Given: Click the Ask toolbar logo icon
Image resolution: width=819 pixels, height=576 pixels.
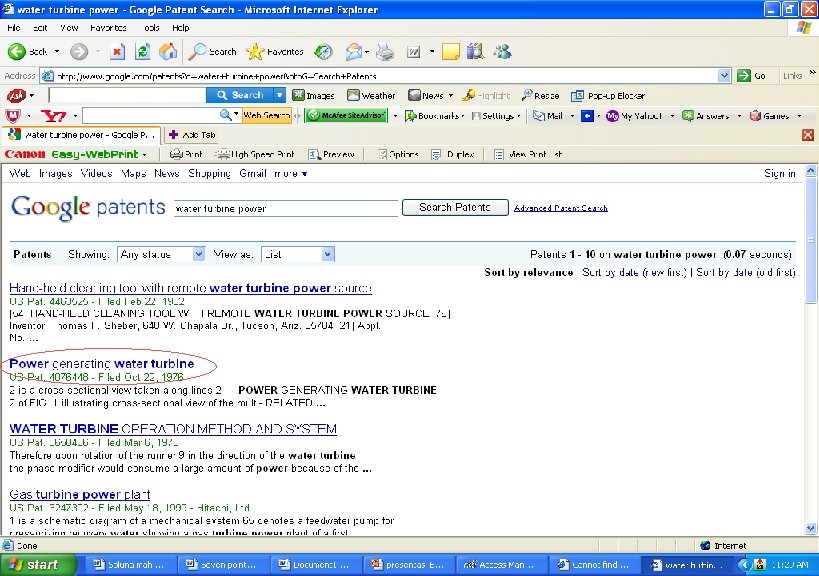Looking at the screenshot, I should 16,96.
